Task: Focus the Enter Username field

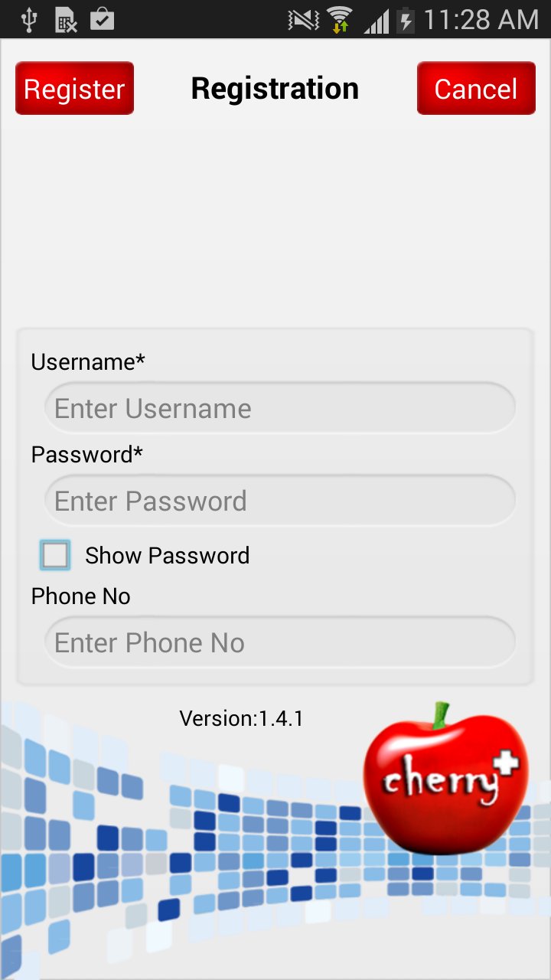Action: [x=279, y=408]
